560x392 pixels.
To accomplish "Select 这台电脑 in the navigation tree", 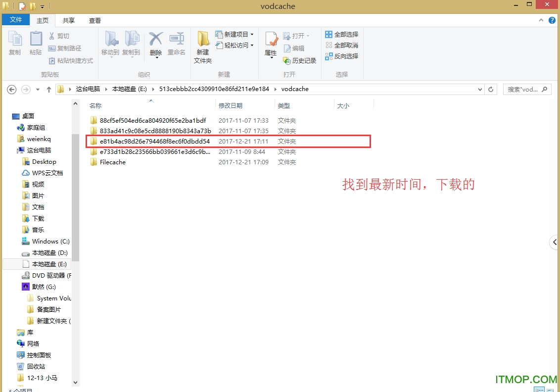I will click(x=34, y=150).
